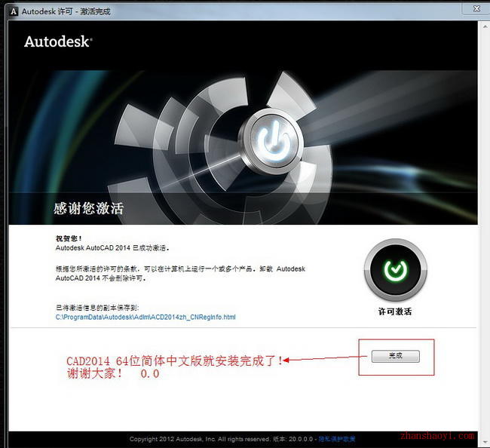Click the window title 'Autodesk 许可 - 激活完成'
The image size is (490, 448).
pos(66,11)
